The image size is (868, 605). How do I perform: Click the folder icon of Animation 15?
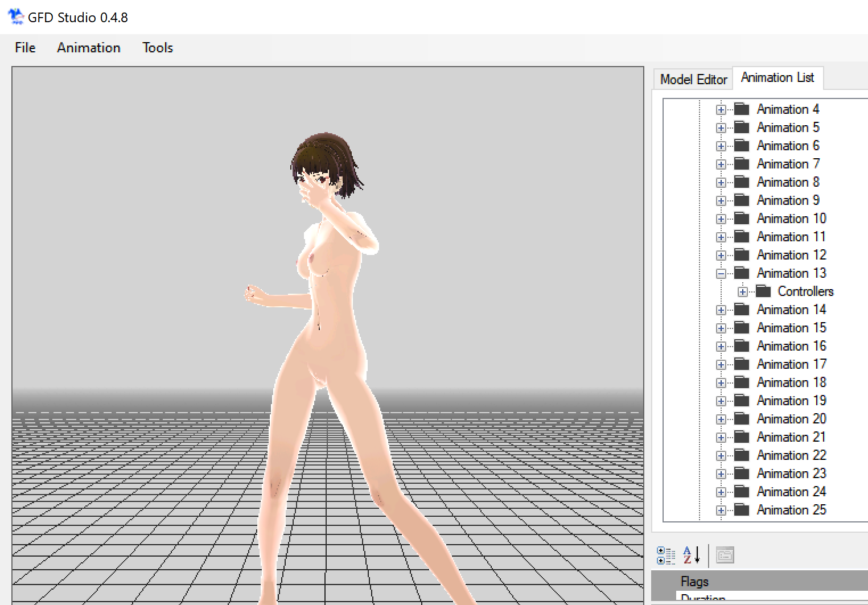click(x=742, y=327)
